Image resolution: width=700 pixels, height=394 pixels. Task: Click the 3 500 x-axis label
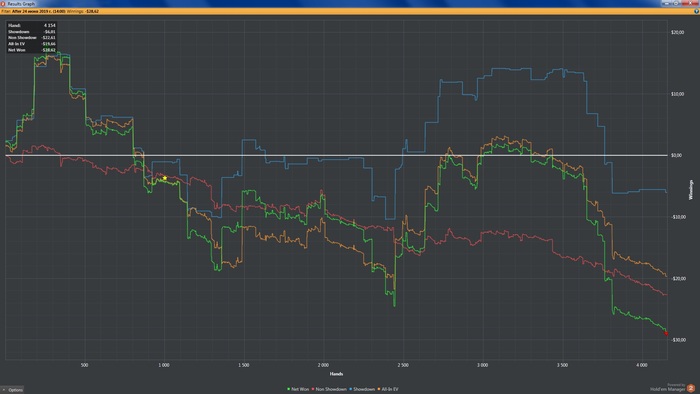point(562,365)
